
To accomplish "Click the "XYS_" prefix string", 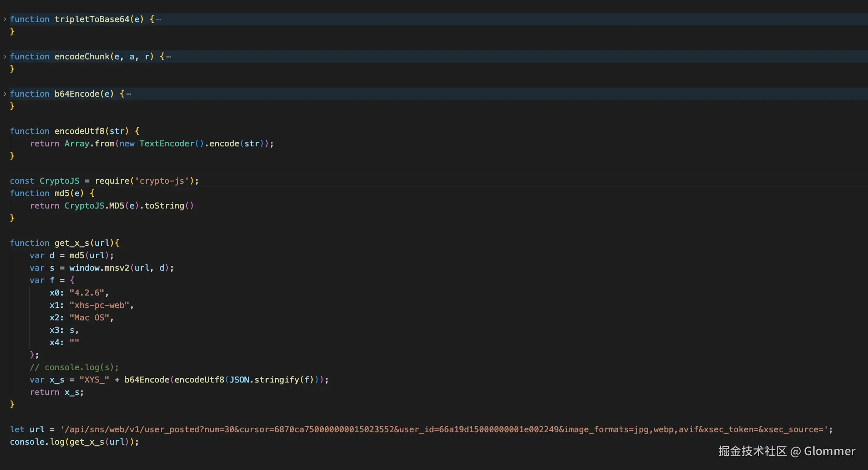I will [94, 380].
